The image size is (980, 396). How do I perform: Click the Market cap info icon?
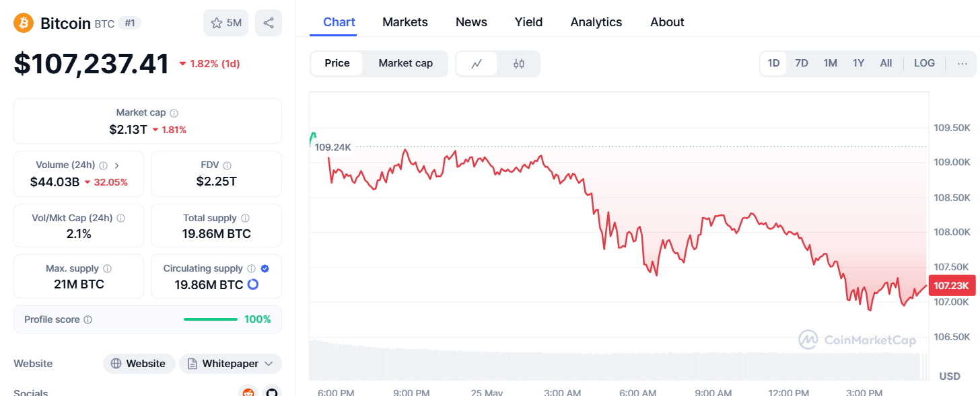(174, 113)
